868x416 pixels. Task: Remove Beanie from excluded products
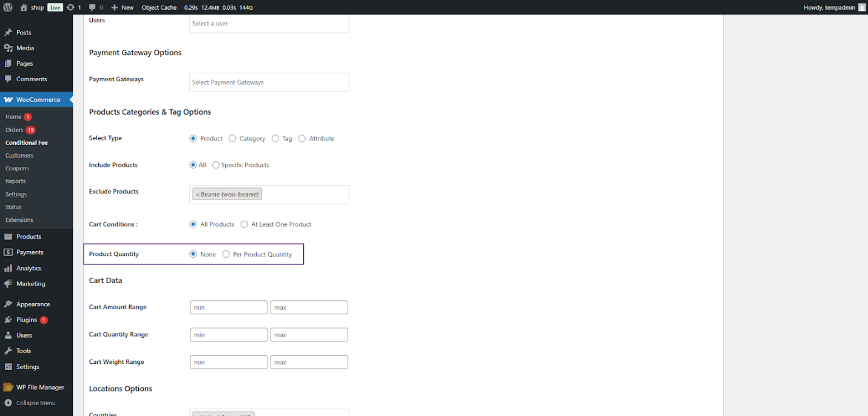tap(197, 195)
